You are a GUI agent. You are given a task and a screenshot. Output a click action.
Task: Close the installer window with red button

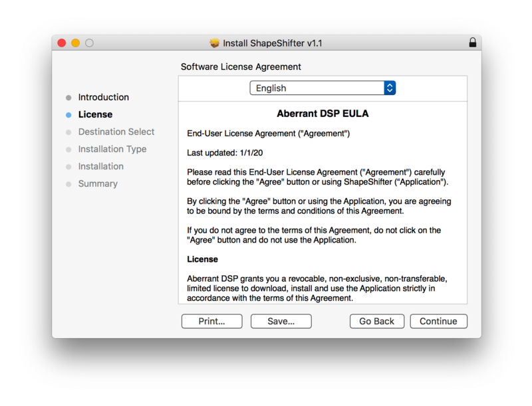[62, 43]
